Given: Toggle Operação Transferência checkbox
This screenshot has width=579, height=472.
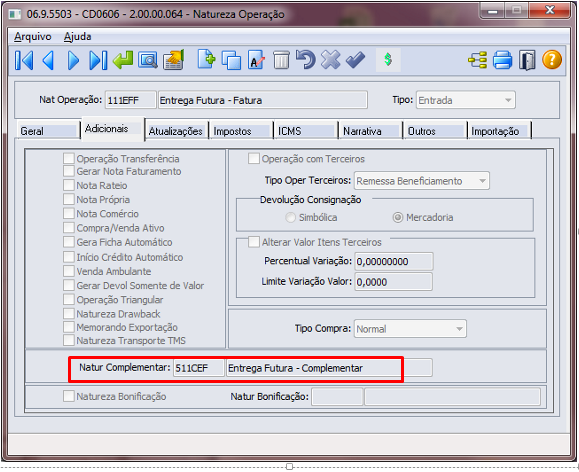Looking at the screenshot, I should [x=69, y=158].
